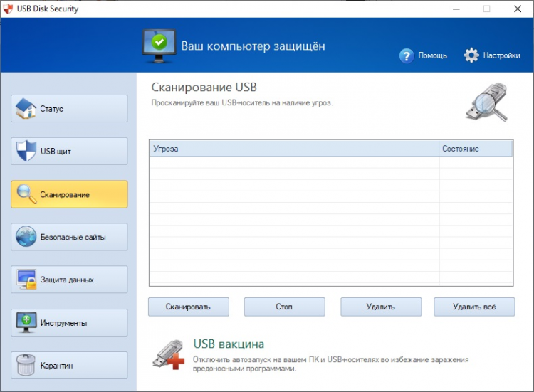Open the USB вакцина heading link
534x392 pixels.
229,344
